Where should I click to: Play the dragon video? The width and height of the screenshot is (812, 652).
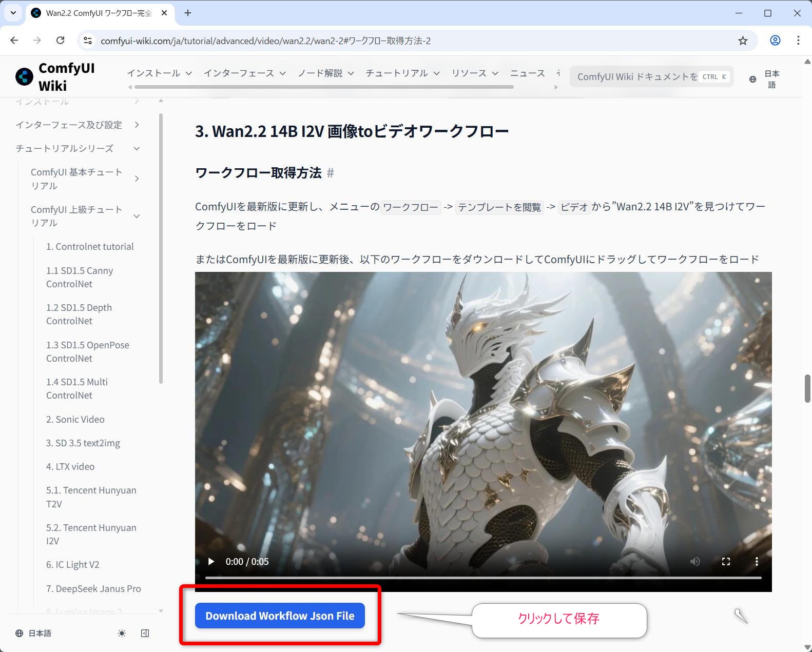211,562
